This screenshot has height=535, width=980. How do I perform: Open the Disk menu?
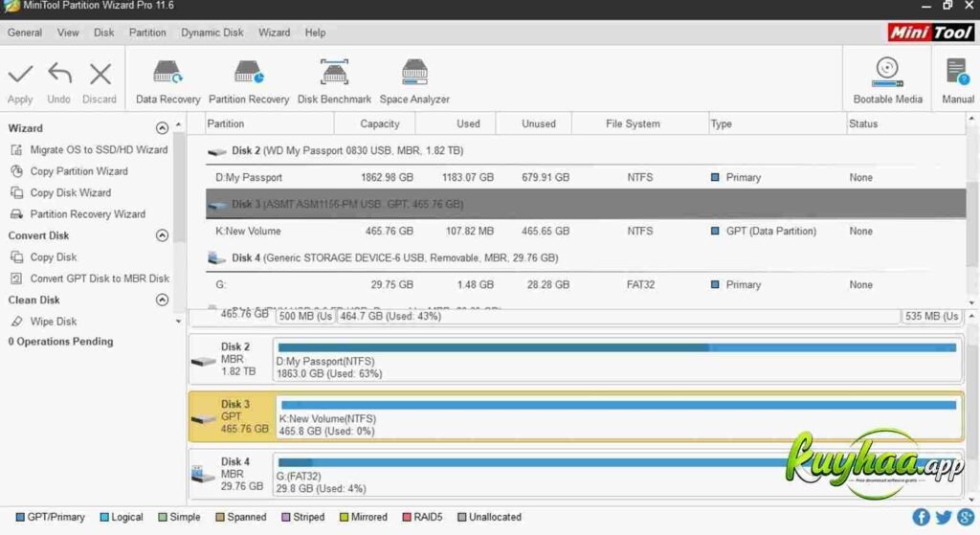[103, 33]
